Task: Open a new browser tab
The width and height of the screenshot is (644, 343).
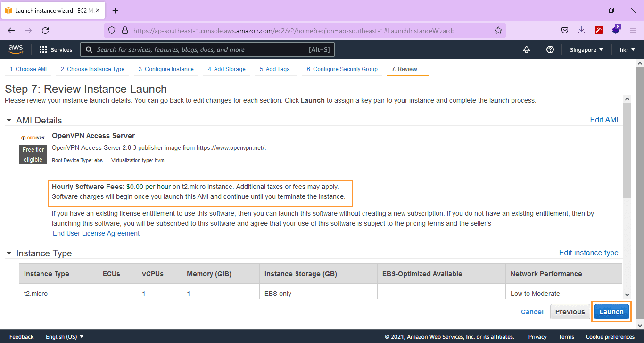Action: point(116,10)
